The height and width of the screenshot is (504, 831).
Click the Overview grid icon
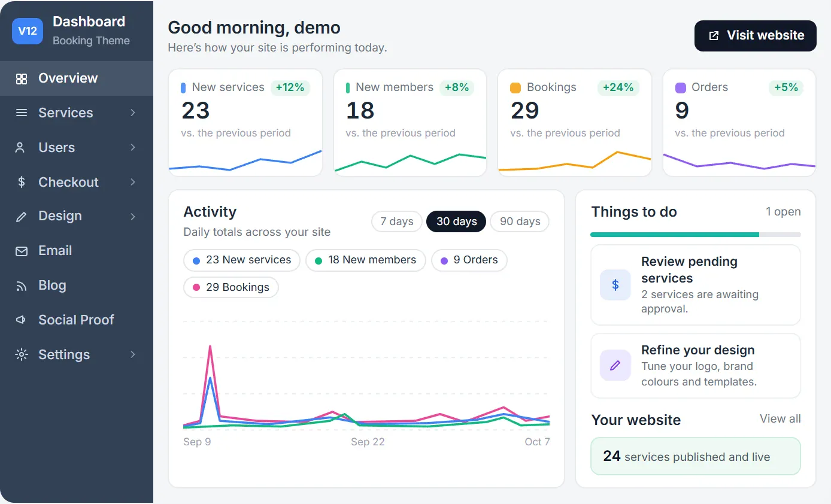click(x=22, y=78)
